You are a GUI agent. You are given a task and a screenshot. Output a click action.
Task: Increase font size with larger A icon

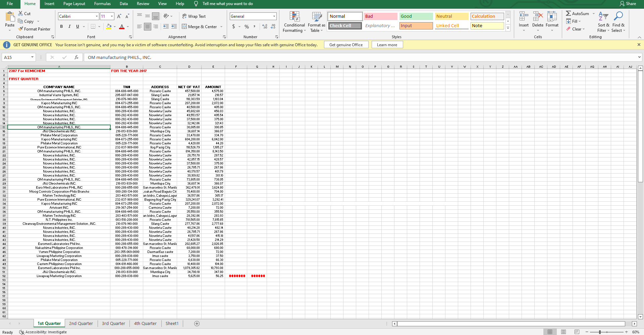119,16
